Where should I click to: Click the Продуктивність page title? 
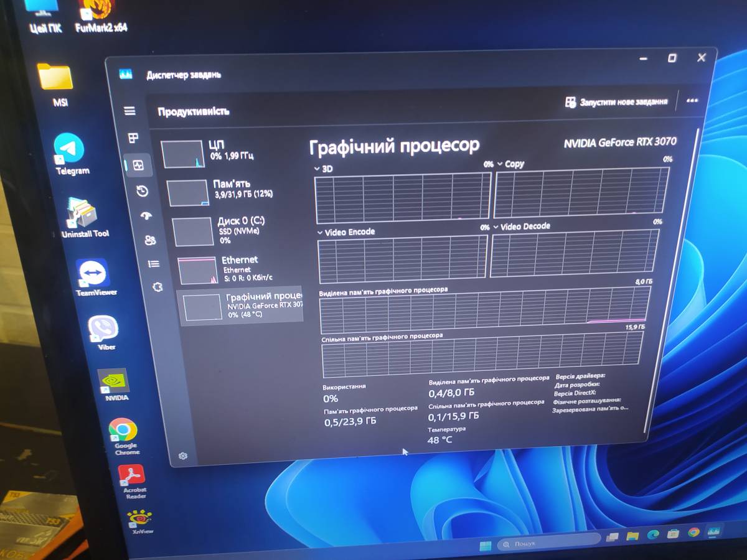(194, 111)
